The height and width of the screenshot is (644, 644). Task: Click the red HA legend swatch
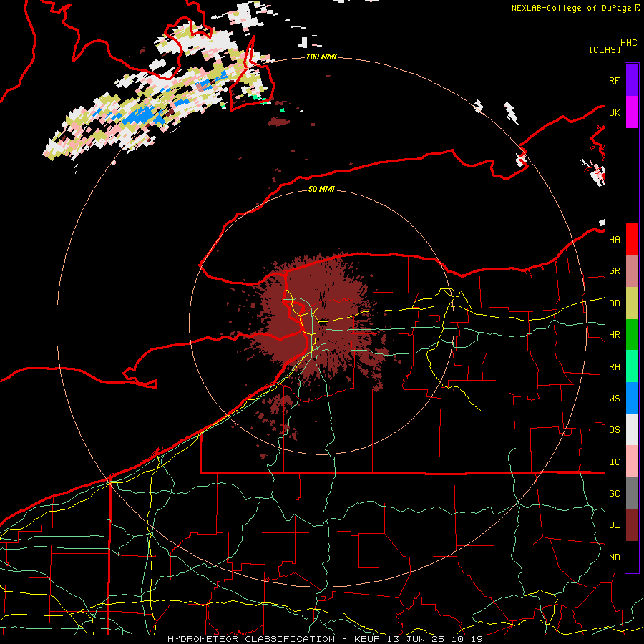[632, 239]
